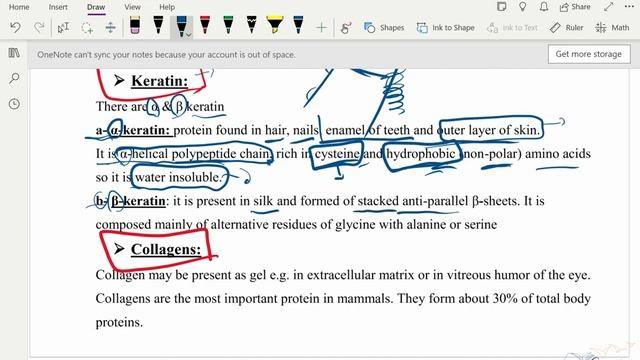Choose the black galaxy-tip pen

point(252,25)
